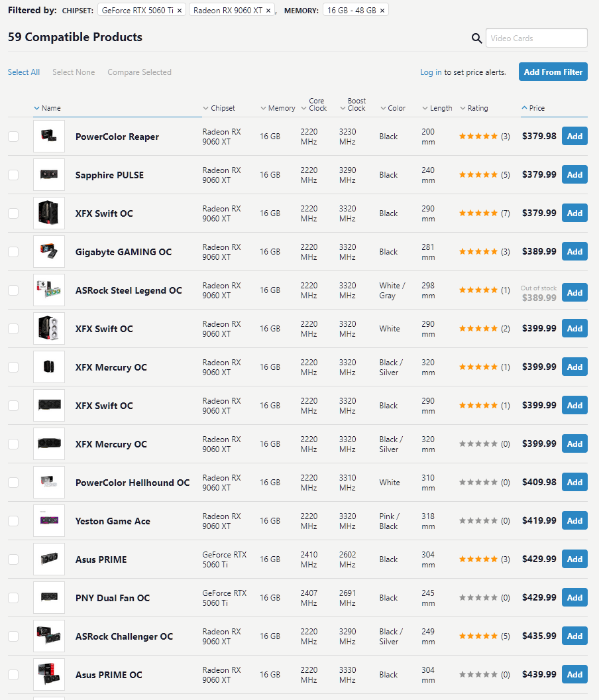
Task: Remove the 16 GB - 48 GB memory filter
Action: [382, 11]
